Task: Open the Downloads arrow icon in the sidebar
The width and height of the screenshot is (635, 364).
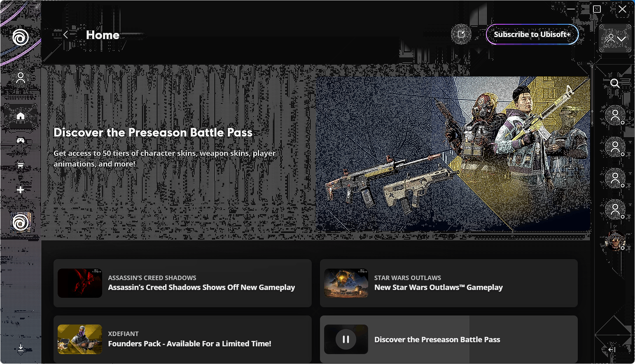Action: click(21, 348)
